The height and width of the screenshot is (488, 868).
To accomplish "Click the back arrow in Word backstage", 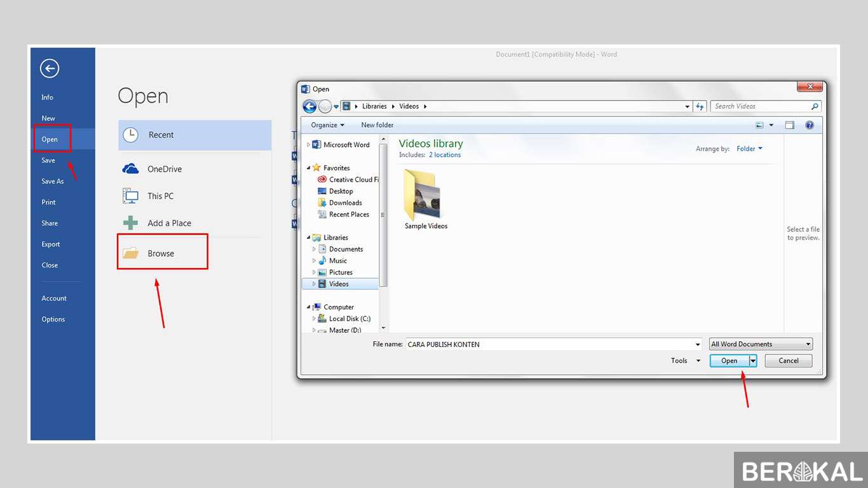I will tap(50, 69).
